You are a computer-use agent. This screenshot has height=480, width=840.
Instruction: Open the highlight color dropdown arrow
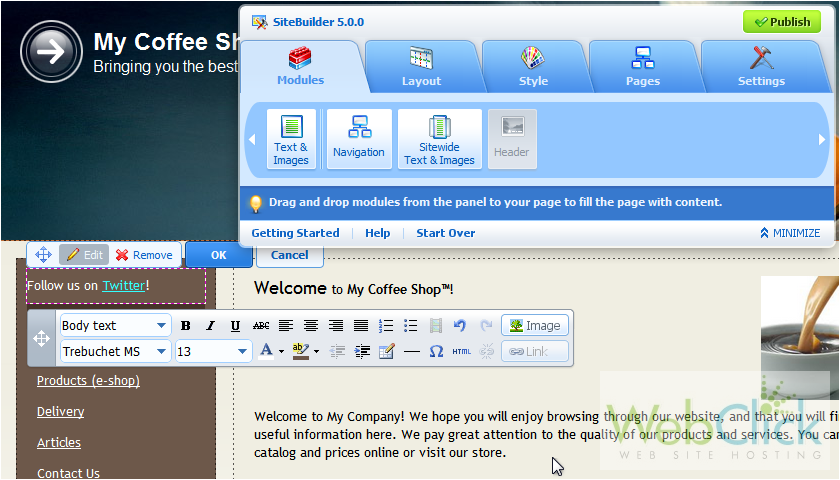tap(317, 352)
